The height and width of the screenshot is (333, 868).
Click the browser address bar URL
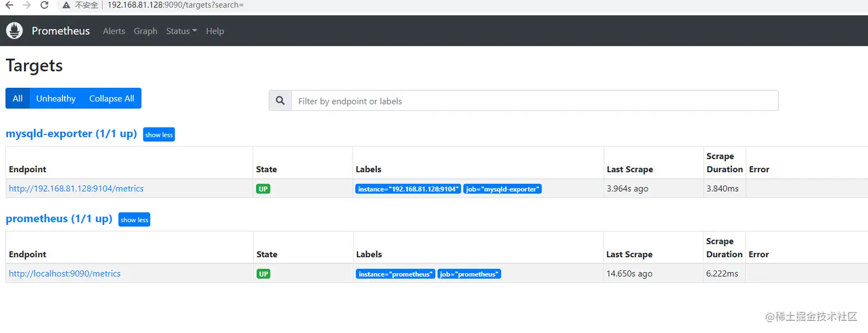pyautogui.click(x=176, y=5)
